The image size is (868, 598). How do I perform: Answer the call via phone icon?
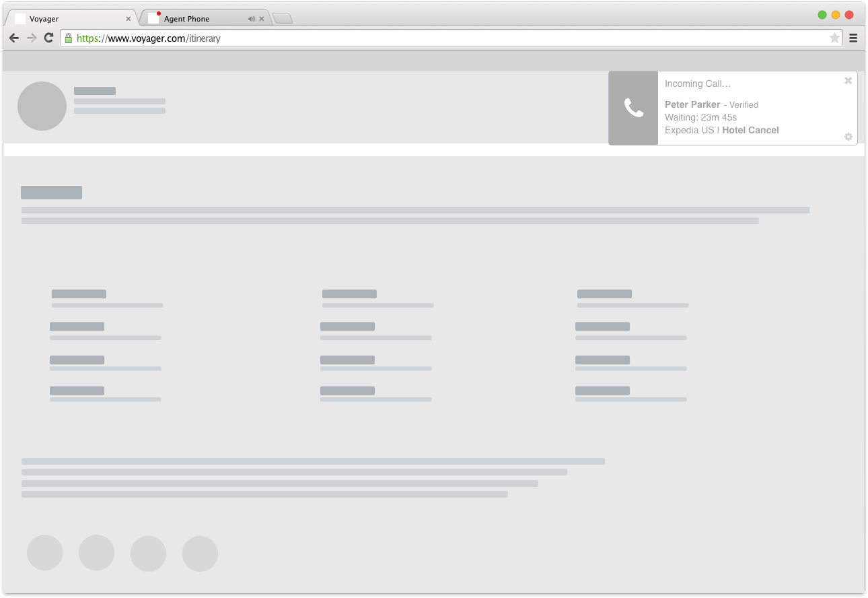point(633,108)
